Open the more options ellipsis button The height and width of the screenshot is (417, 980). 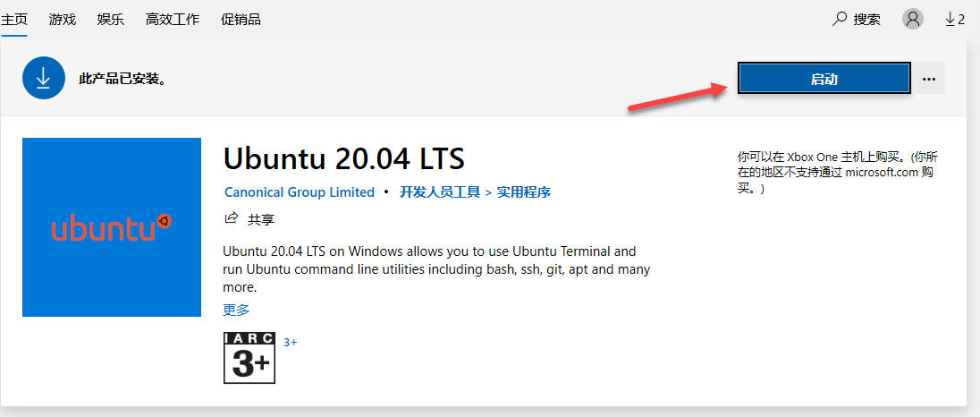pos(929,79)
